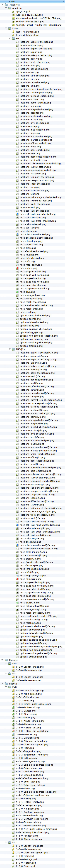
Task: Click the misc-page-star-normal.png file icon
Action: pyautogui.click(x=17, y=288)
